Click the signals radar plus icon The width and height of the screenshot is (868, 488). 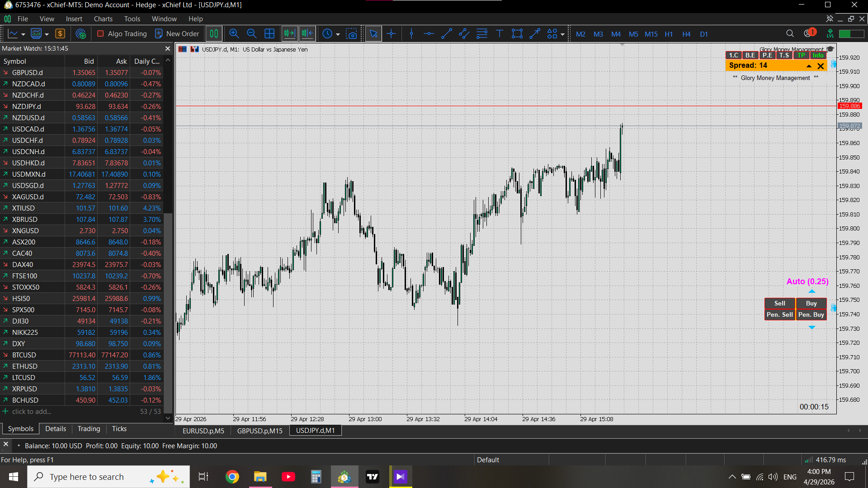(81, 34)
